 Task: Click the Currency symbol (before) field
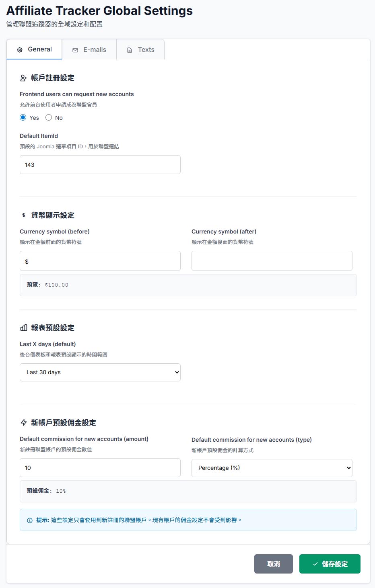coord(100,261)
